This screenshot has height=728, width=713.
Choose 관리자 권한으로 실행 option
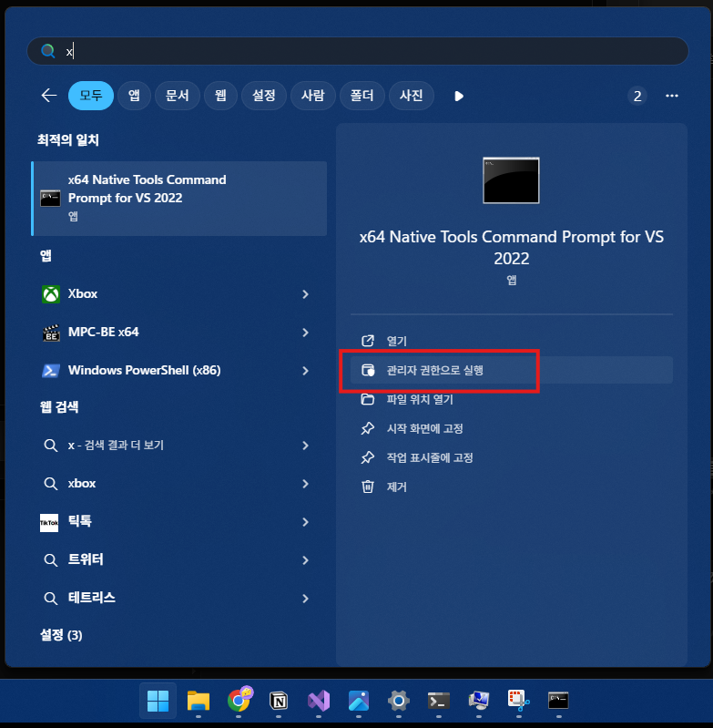(512, 370)
